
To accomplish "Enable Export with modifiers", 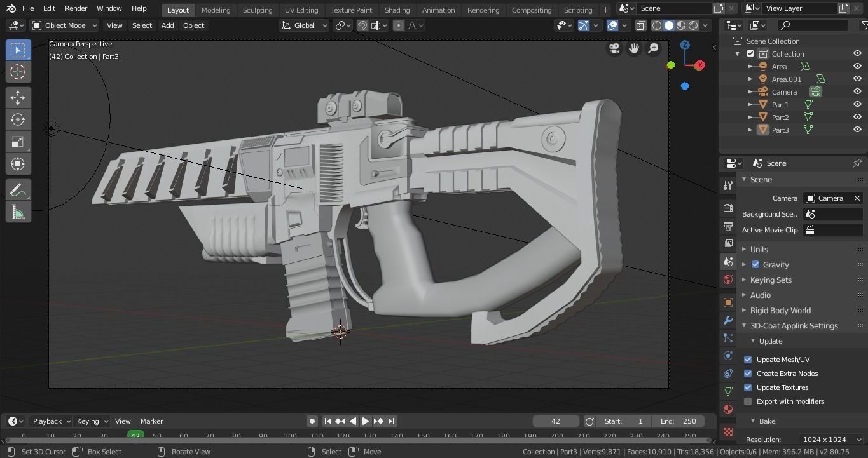I will (x=748, y=401).
